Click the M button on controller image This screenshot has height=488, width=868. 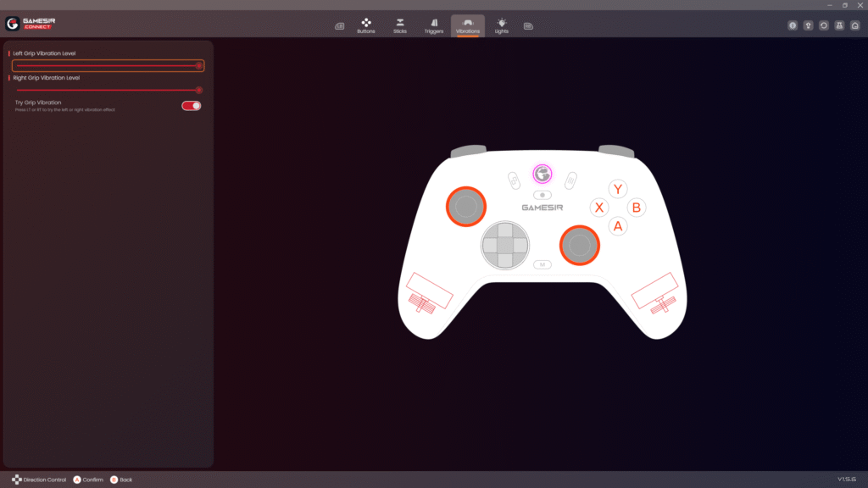pos(542,264)
